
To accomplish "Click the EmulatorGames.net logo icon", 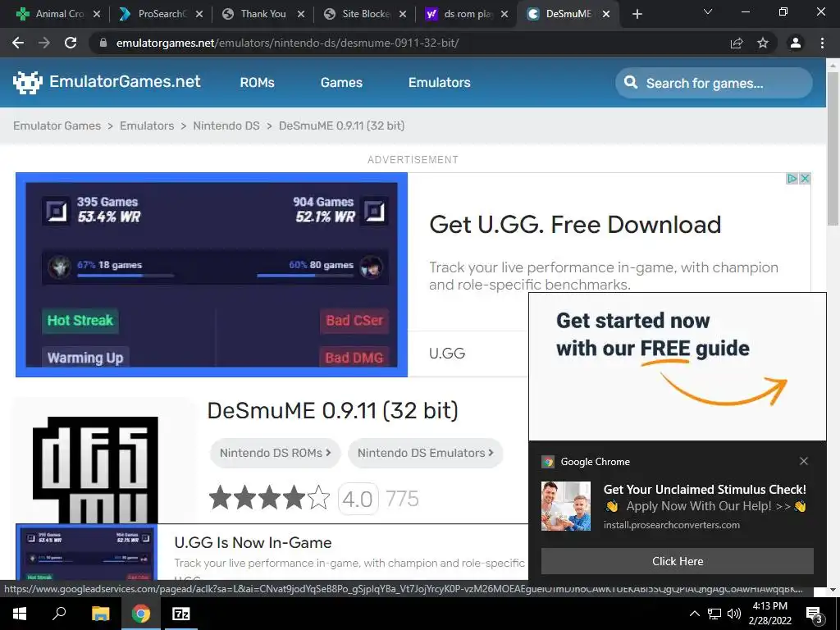I will tap(27, 83).
